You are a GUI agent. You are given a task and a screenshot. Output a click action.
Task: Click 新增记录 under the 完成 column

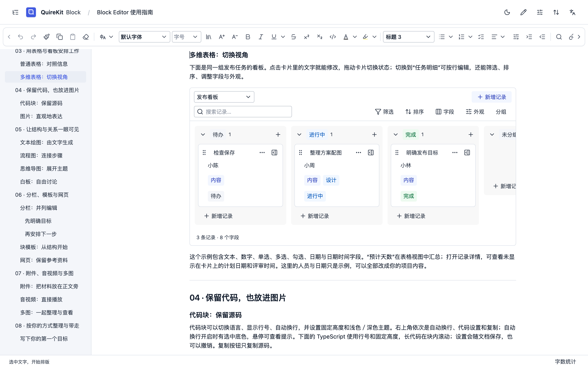pos(411,216)
